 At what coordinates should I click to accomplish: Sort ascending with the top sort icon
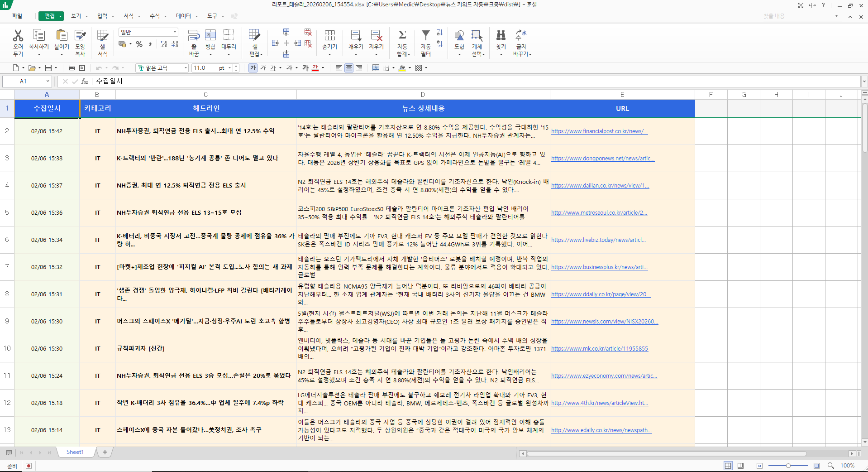[x=439, y=33]
